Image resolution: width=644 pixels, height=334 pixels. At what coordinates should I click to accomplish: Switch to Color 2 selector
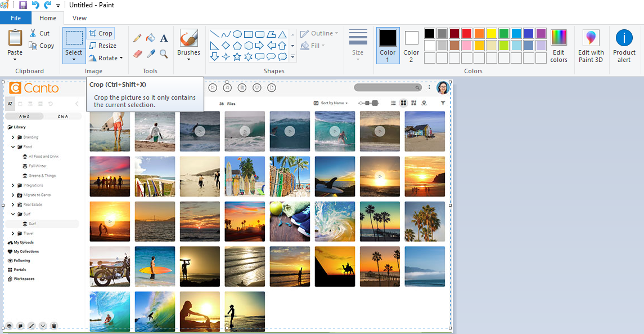pyautogui.click(x=411, y=46)
